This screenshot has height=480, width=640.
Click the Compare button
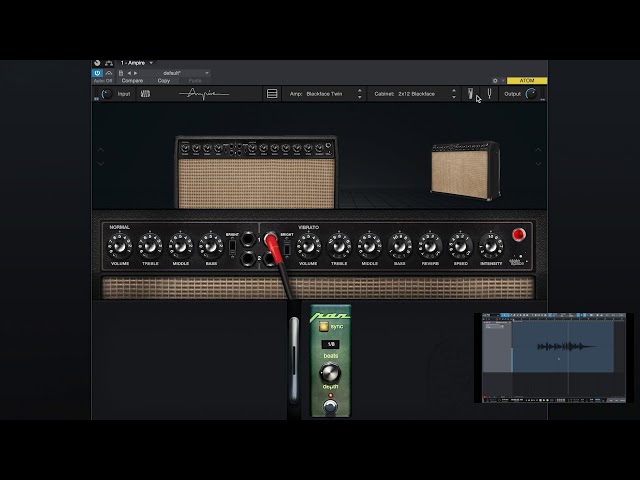coord(132,81)
